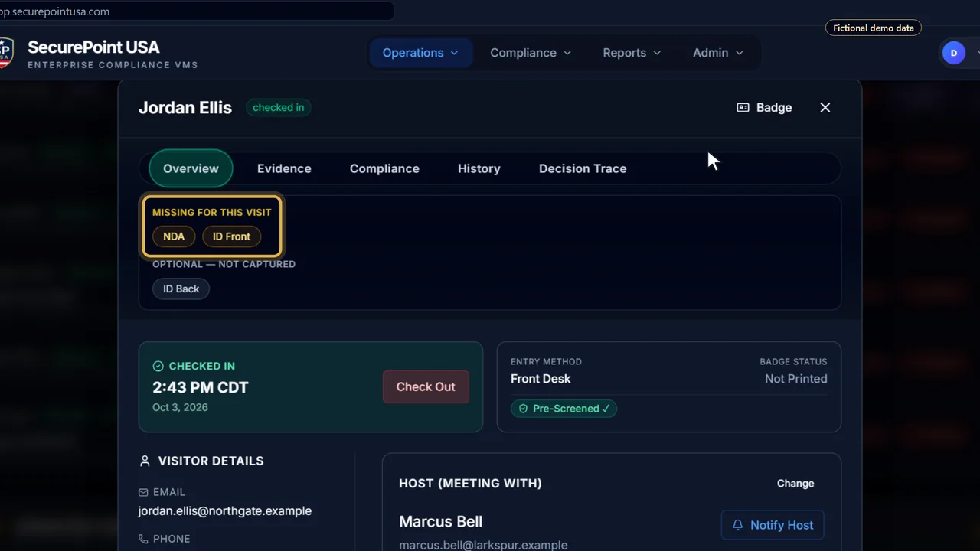The height and width of the screenshot is (551, 980).
Task: Click the phone icon next to Phone label
Action: click(143, 539)
